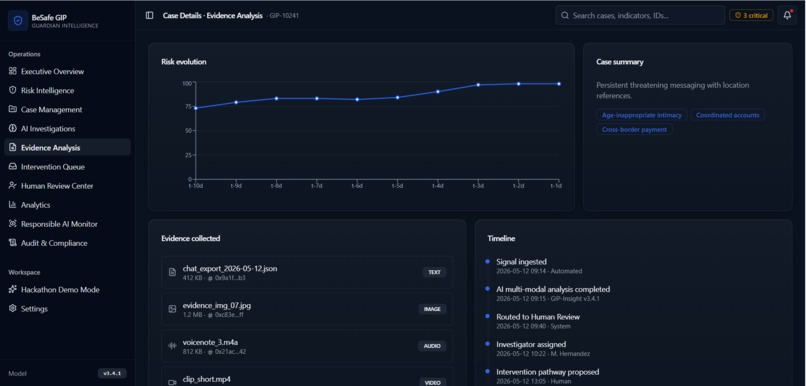Click the Case Details - Evidence Analysis title
The image size is (806, 386).
tap(212, 15)
